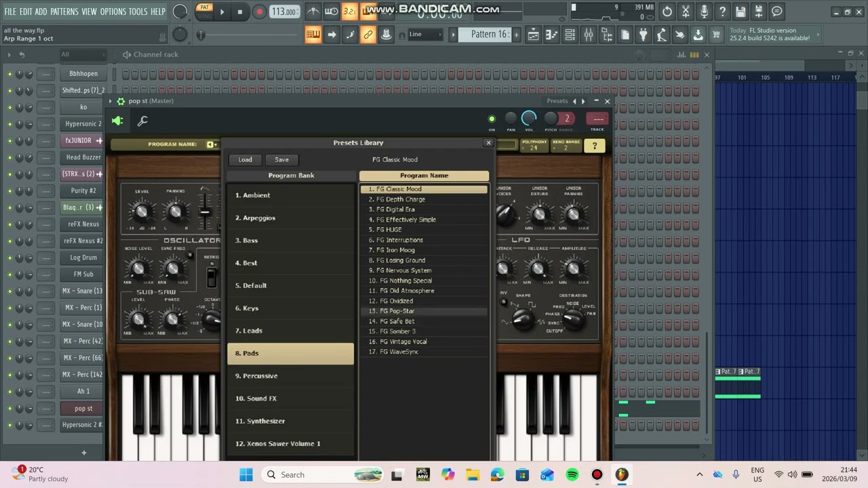This screenshot has width=868, height=488.
Task: Open the chat bubble icon
Action: pos(777,12)
